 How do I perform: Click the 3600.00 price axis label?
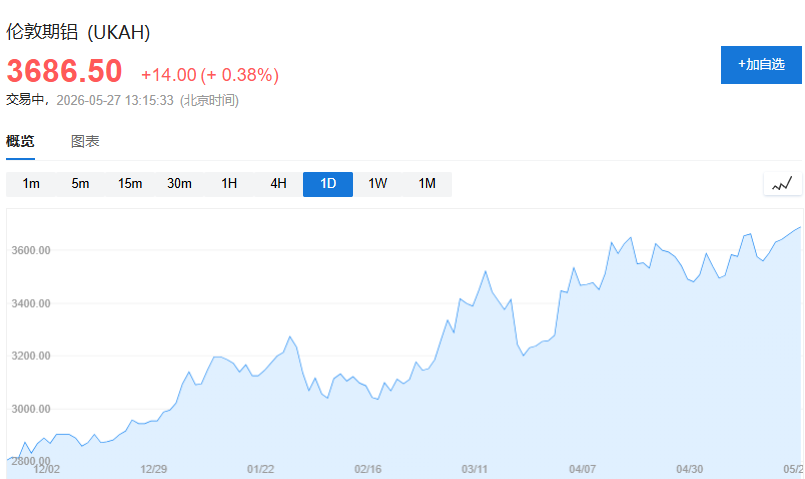(x=31, y=251)
